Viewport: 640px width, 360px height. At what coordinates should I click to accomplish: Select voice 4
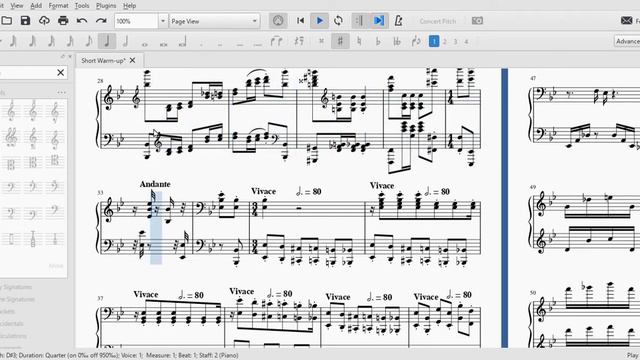tap(466, 41)
